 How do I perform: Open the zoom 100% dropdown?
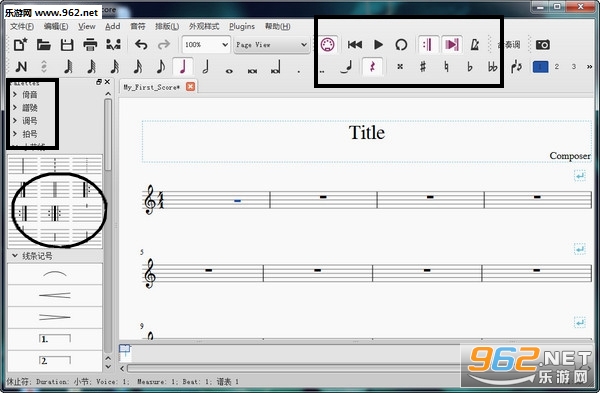point(206,45)
